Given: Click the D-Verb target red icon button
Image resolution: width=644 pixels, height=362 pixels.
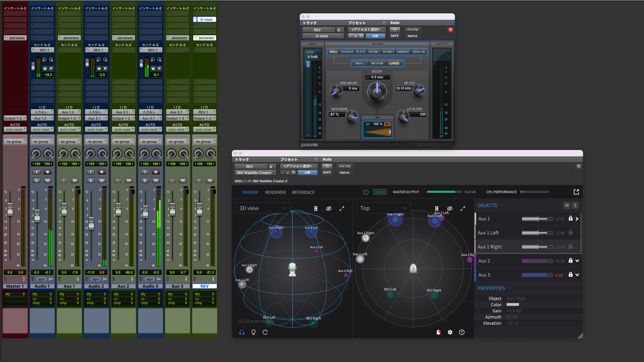Looking at the screenshot, I should coord(450,30).
